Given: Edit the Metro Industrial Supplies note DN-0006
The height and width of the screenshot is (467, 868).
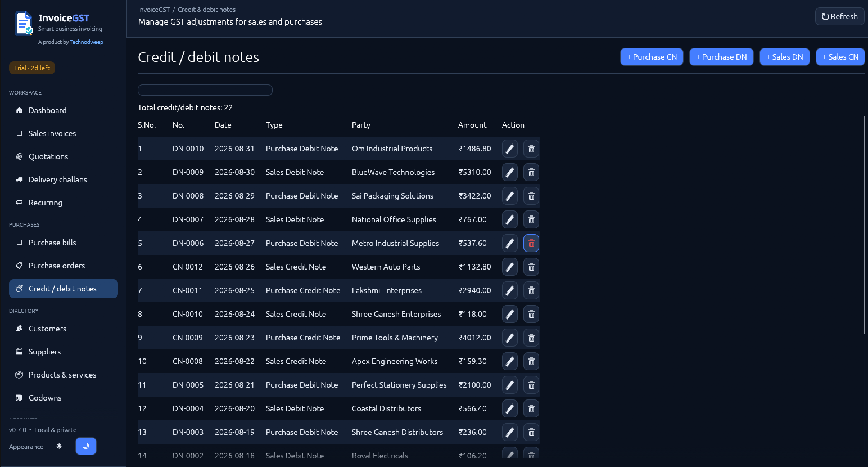Looking at the screenshot, I should (510, 243).
